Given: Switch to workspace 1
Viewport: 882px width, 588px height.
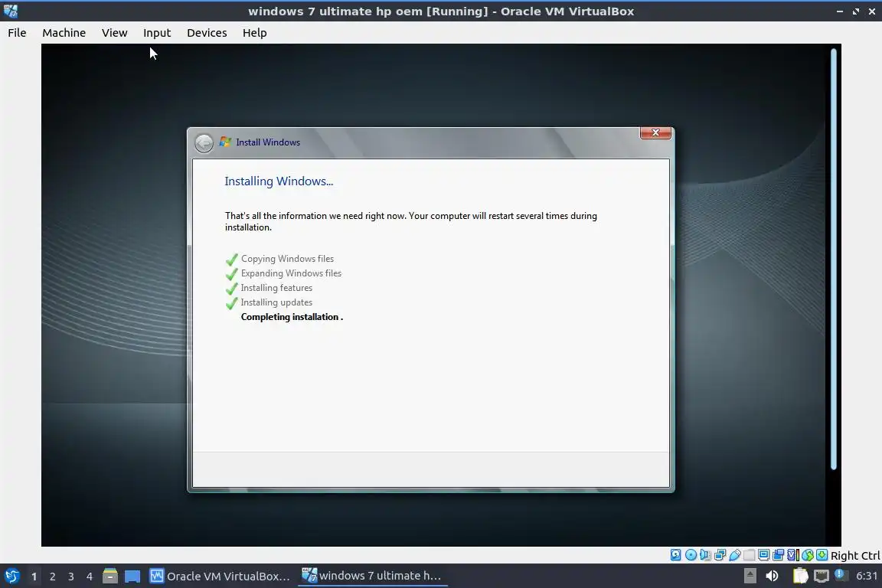Looking at the screenshot, I should point(34,577).
